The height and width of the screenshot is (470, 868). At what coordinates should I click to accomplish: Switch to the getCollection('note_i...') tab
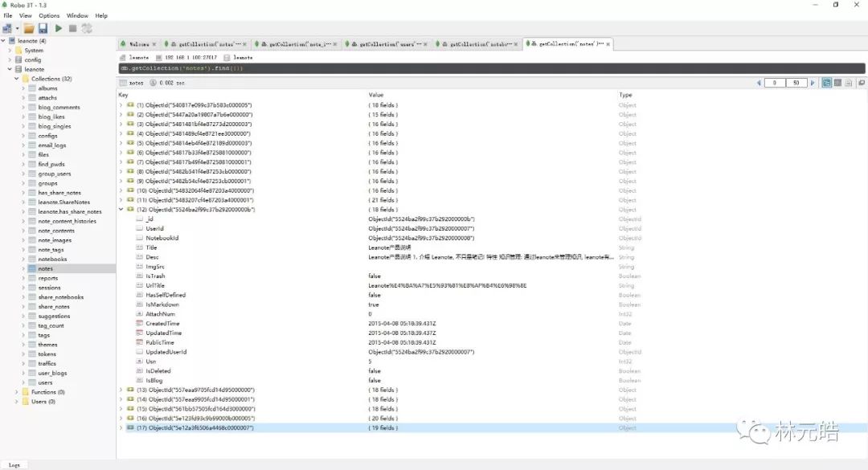[x=296, y=43]
